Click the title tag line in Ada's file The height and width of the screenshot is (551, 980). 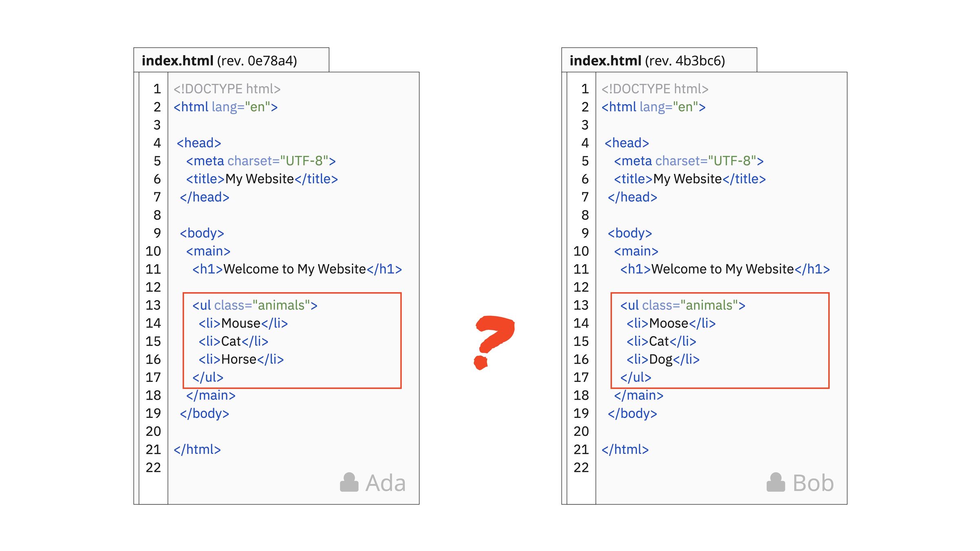[x=262, y=179]
